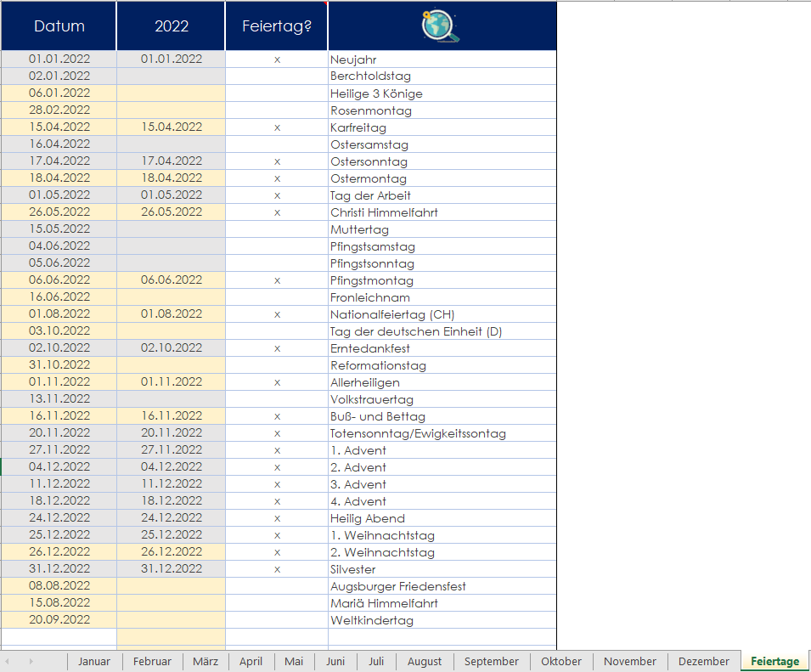The image size is (811, 672).
Task: Select the empty Feiertag cell for Muttertag
Action: 277,229
